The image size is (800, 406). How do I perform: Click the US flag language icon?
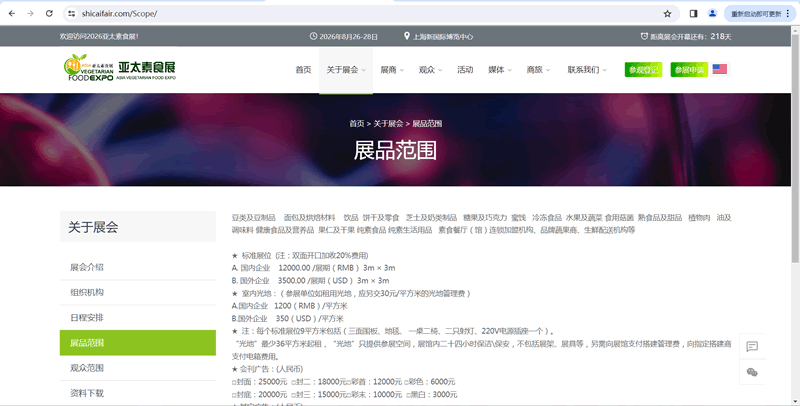pos(720,70)
